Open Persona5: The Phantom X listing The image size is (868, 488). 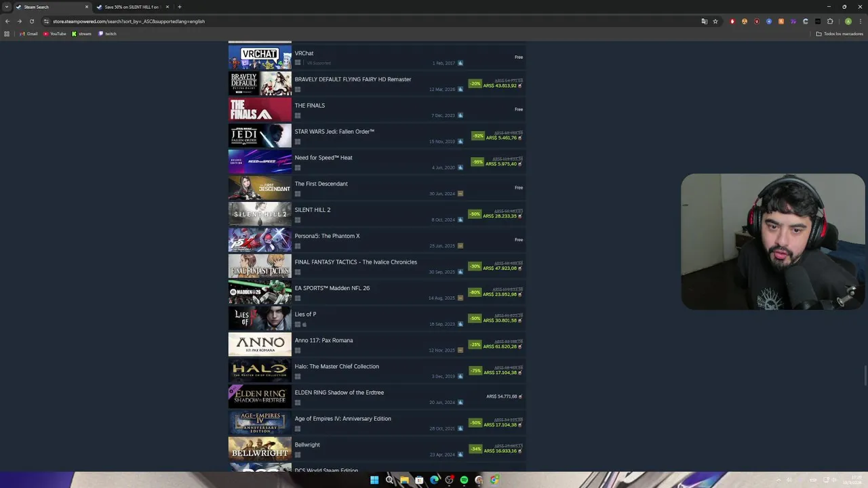[377, 240]
